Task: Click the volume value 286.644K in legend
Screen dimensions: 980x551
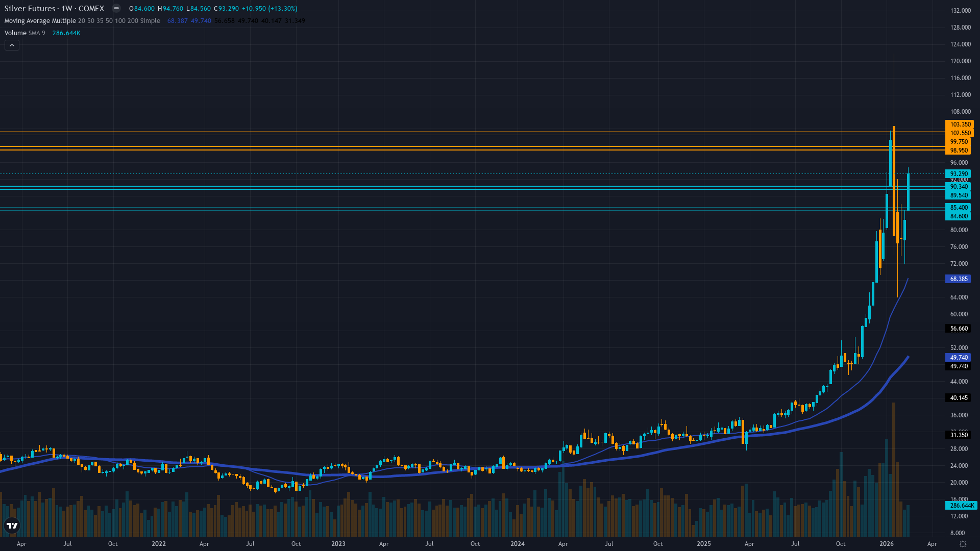Action: click(66, 33)
